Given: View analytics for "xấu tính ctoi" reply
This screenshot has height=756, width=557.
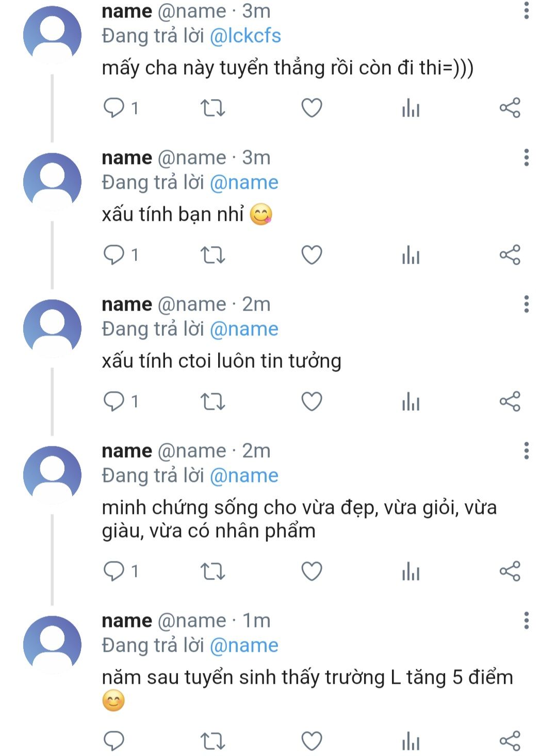Looking at the screenshot, I should 411,401.
